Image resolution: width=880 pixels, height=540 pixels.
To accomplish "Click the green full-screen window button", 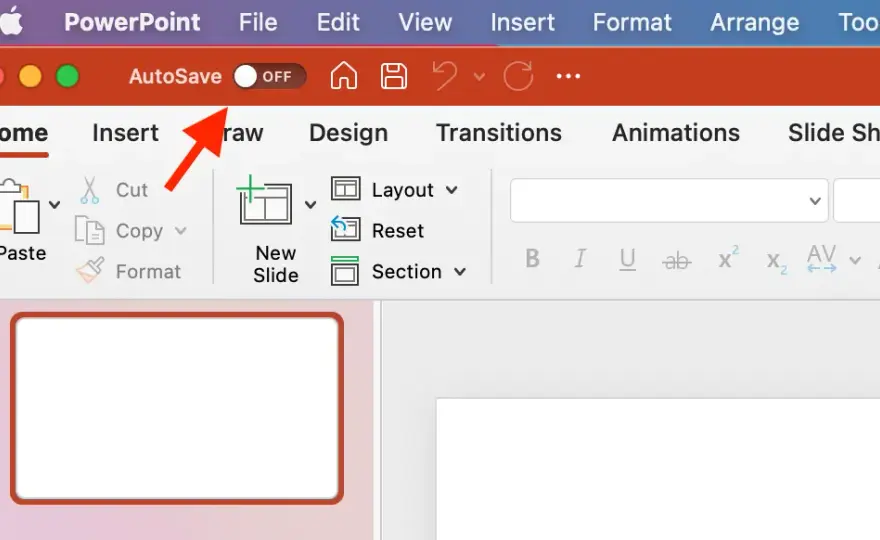I will 67,76.
